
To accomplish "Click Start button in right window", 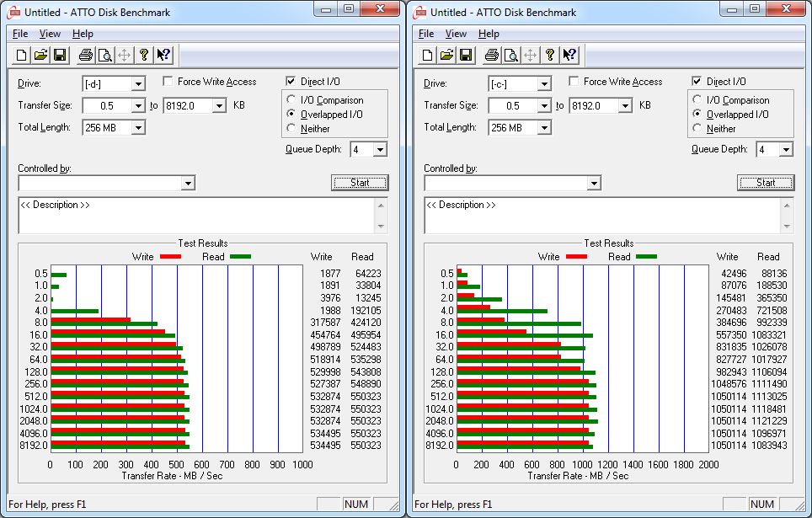I will click(766, 182).
